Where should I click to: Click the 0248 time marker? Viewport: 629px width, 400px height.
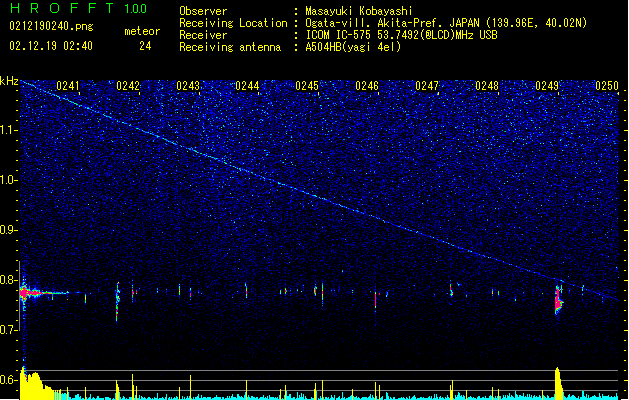(487, 85)
